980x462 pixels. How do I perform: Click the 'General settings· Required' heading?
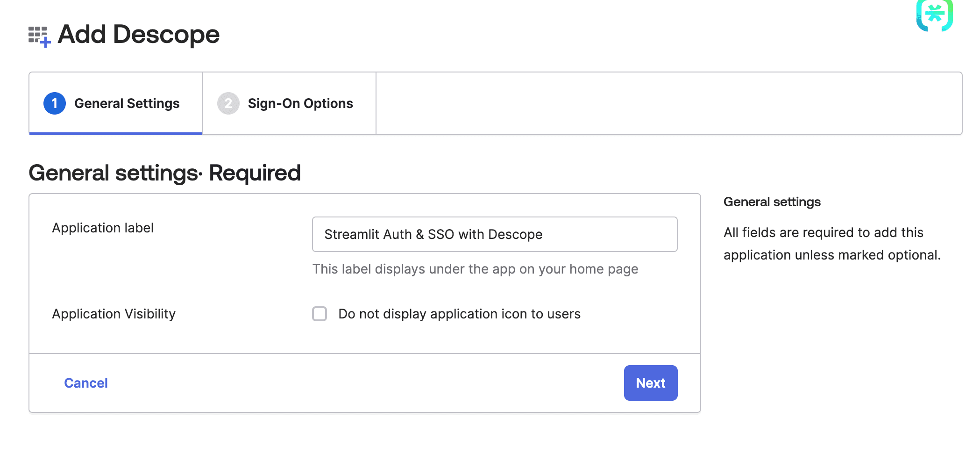tap(164, 173)
